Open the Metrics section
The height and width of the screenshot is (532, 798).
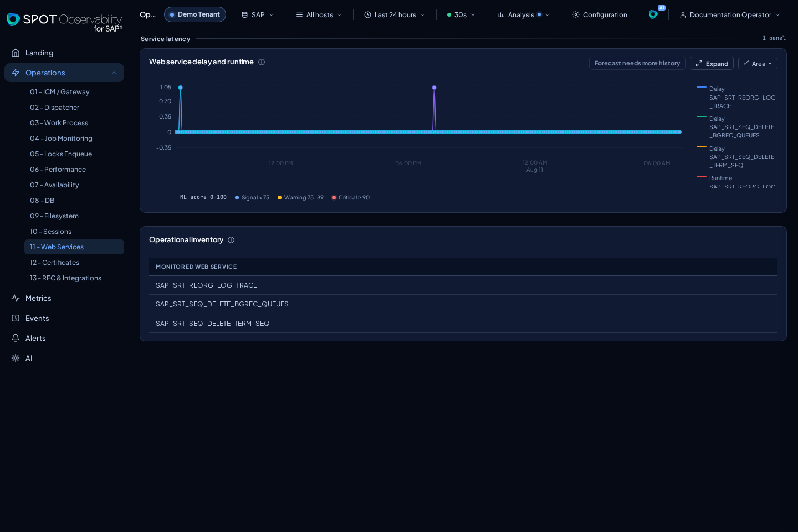click(x=64, y=298)
